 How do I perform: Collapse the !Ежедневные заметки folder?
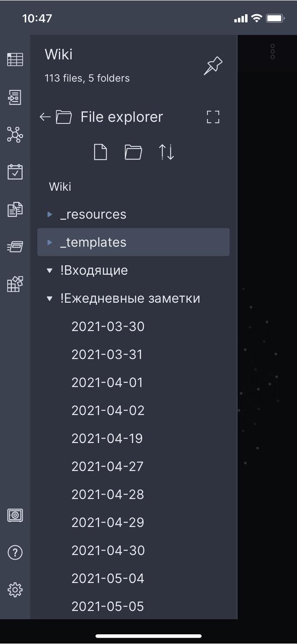click(50, 299)
